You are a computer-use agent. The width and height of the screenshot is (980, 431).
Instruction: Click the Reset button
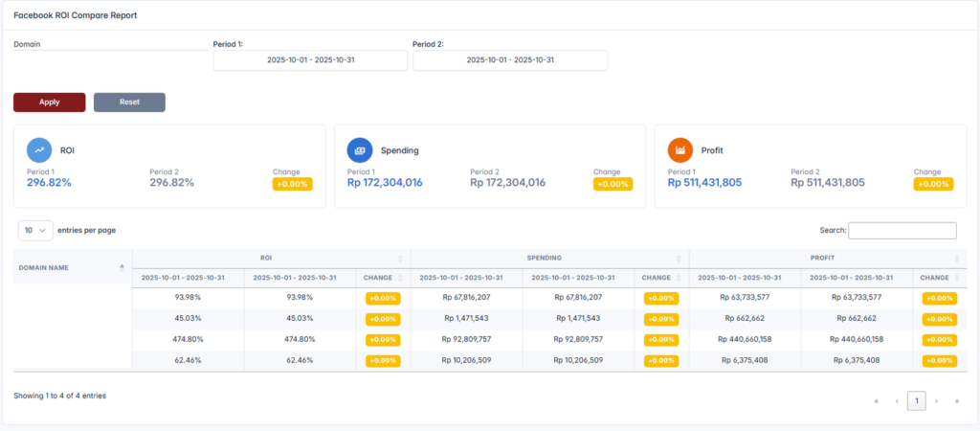(129, 102)
